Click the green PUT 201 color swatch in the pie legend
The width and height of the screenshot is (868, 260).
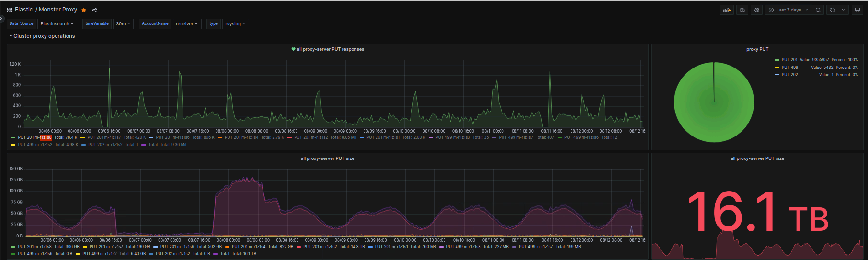(777, 60)
